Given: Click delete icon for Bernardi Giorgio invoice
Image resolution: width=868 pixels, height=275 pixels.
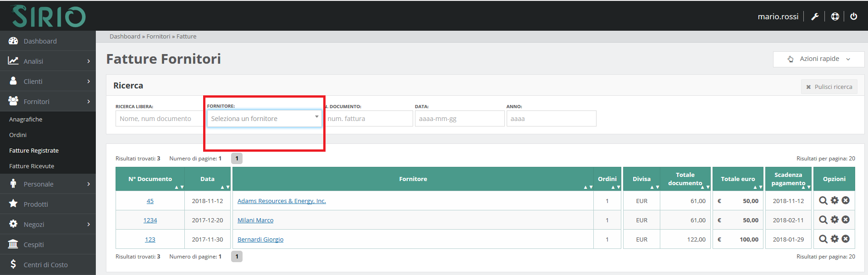Looking at the screenshot, I should 846,239.
